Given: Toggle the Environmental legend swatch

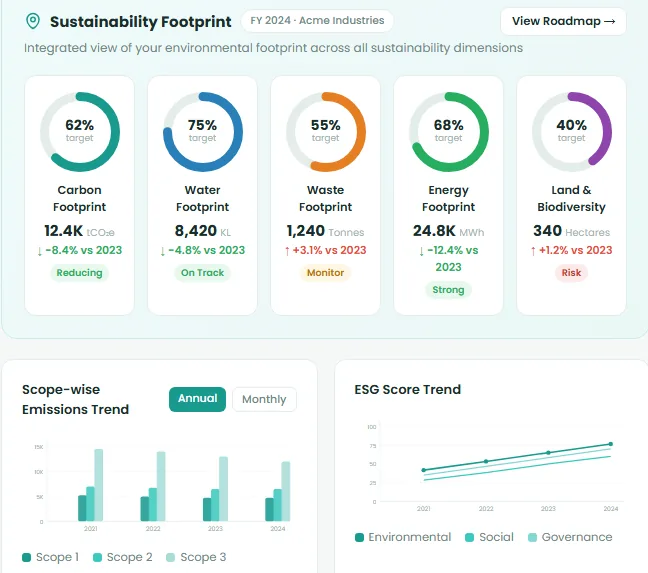Looking at the screenshot, I should [x=360, y=537].
